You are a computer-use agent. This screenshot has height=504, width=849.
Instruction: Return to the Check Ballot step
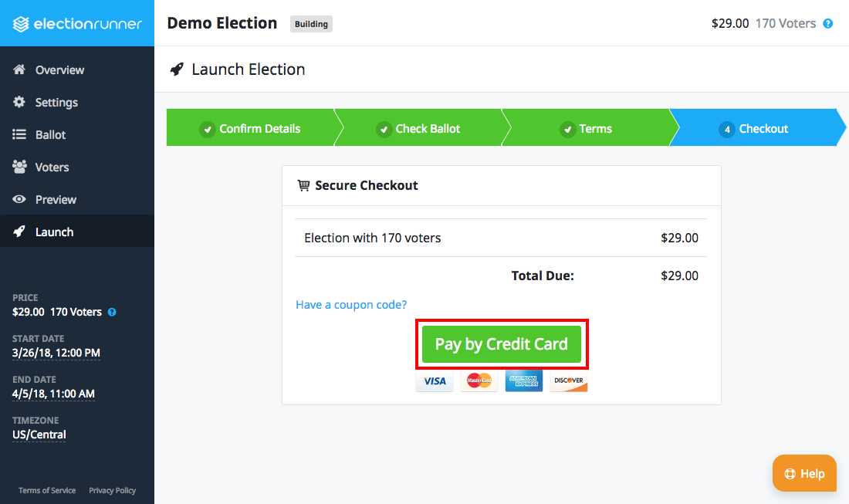[x=418, y=128]
